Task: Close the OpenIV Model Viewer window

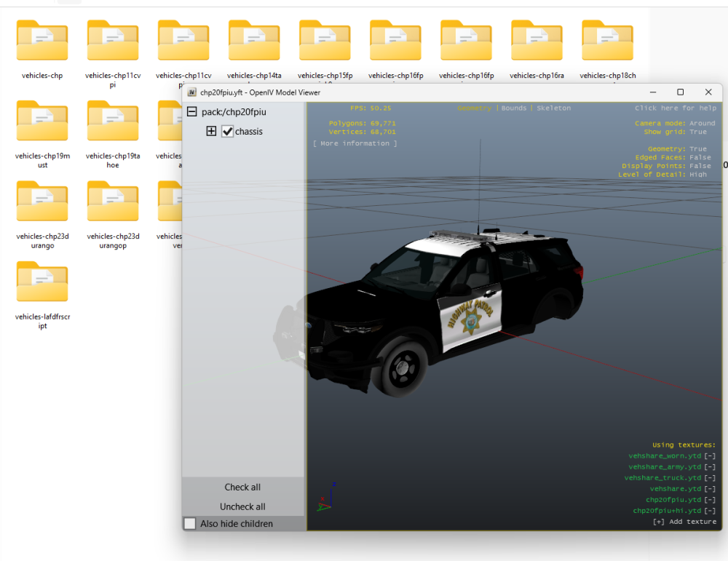Action: 708,92
